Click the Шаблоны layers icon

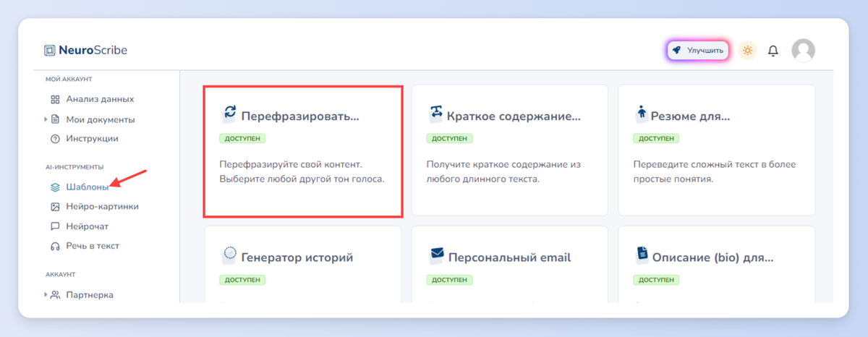tap(55, 187)
